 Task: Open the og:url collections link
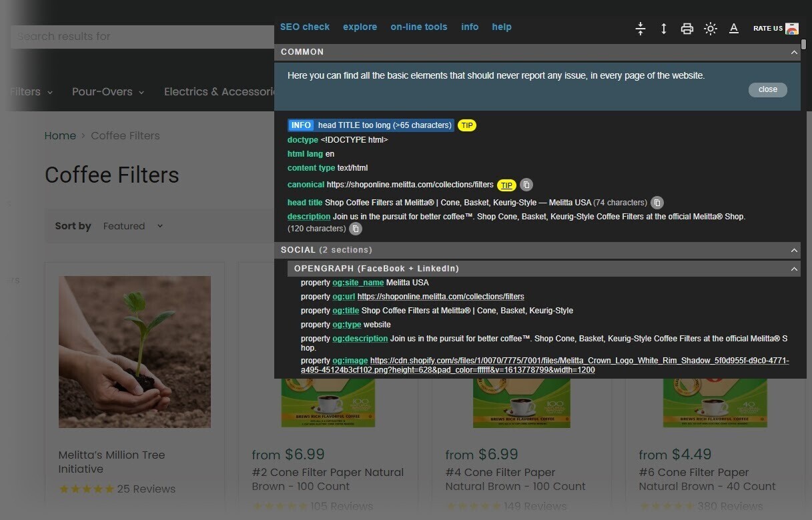click(x=440, y=296)
